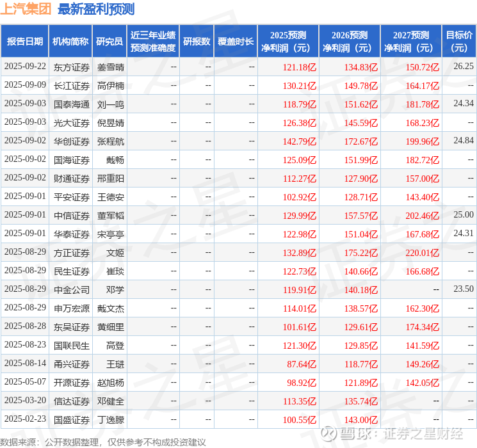
Task: Select 中信证券 institution cell
Action: tap(72, 216)
